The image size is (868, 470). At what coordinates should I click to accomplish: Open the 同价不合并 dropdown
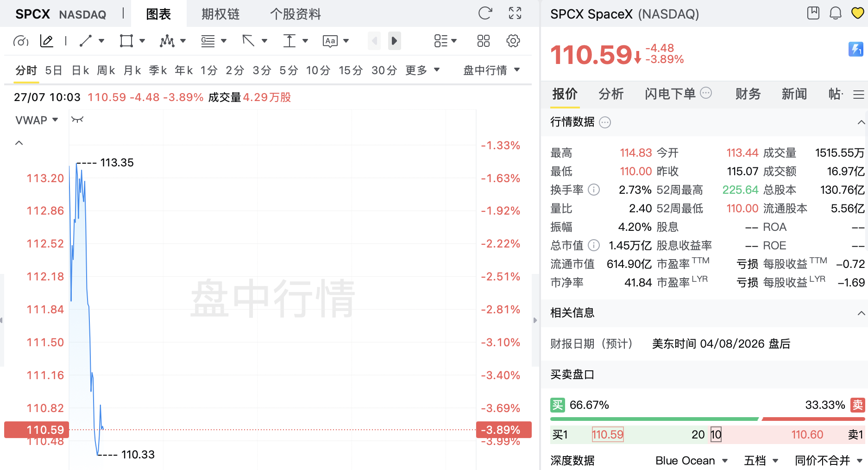point(829,461)
